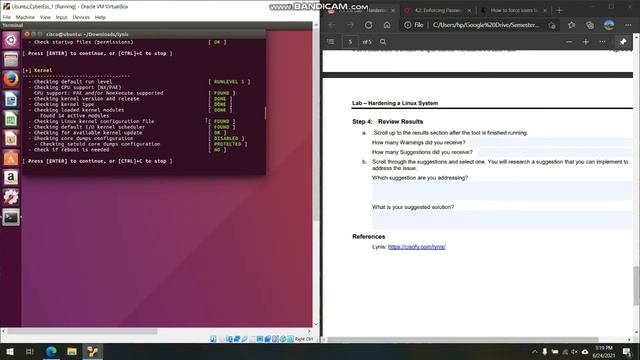Open File Explorer from the taskbar

(72, 351)
